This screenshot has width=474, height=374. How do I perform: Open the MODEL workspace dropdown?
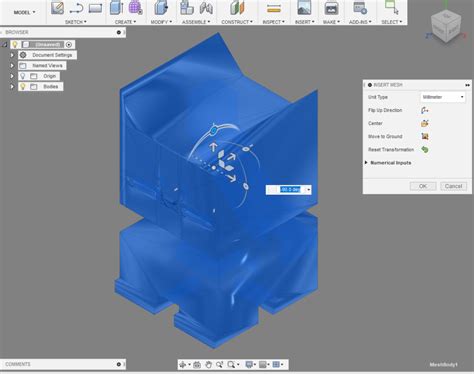tap(24, 12)
